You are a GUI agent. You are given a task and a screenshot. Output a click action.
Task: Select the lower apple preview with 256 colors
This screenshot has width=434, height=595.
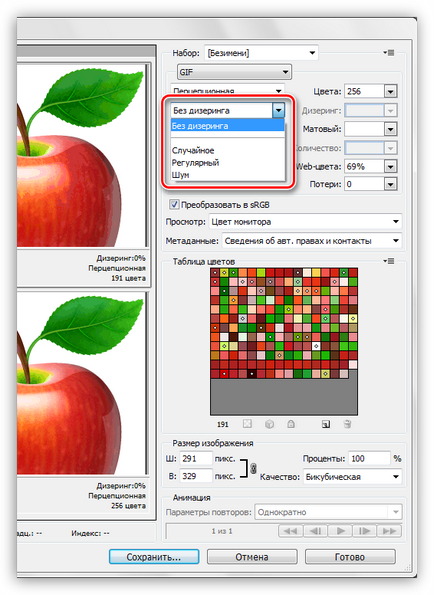pyautogui.click(x=82, y=383)
